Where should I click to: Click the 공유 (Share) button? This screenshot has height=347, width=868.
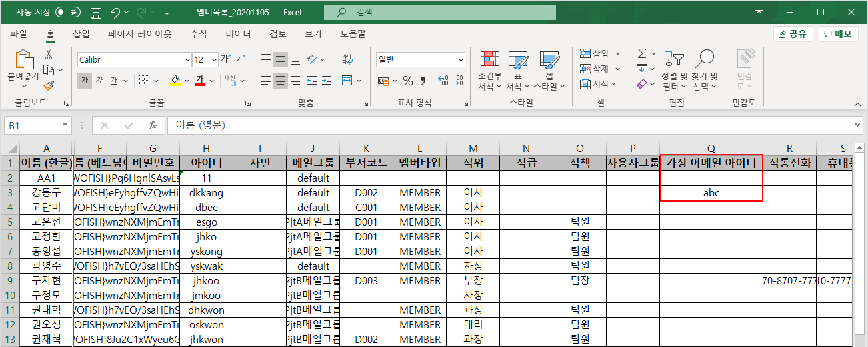coord(793,34)
